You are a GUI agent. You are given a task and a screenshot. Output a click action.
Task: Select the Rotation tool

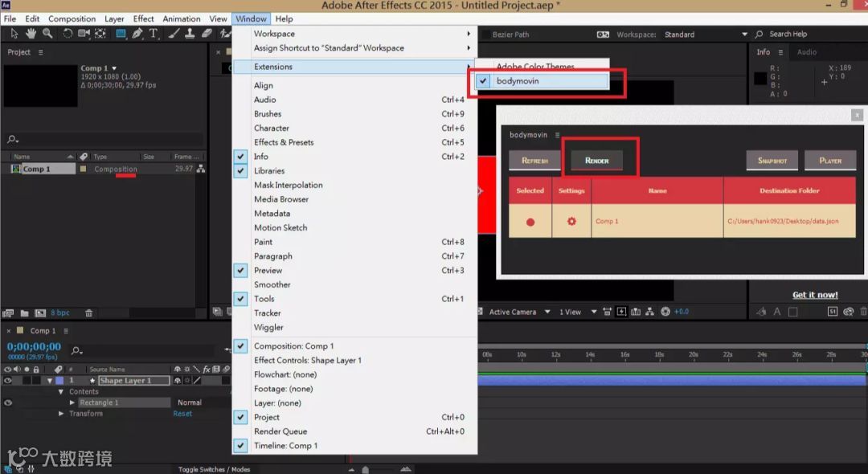[x=68, y=34]
